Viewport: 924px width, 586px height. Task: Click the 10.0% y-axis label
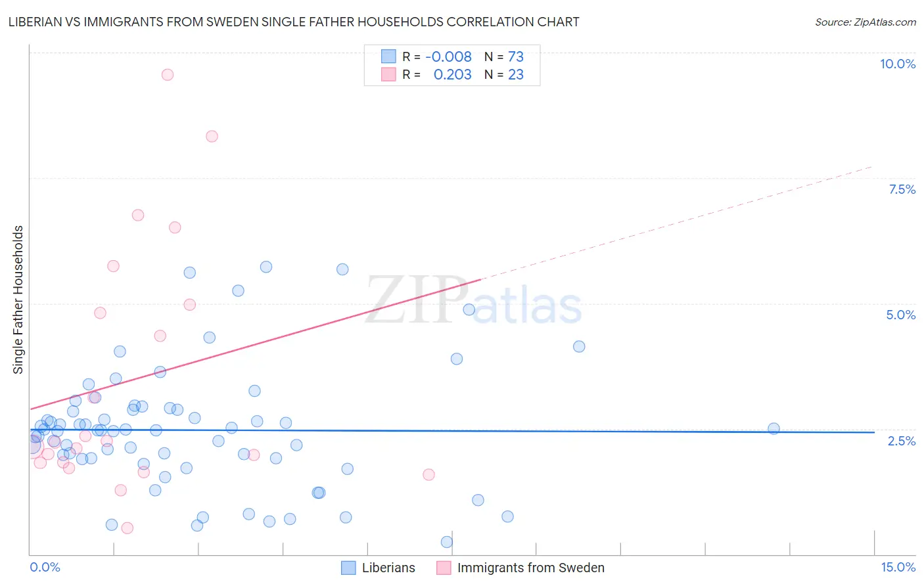click(898, 64)
